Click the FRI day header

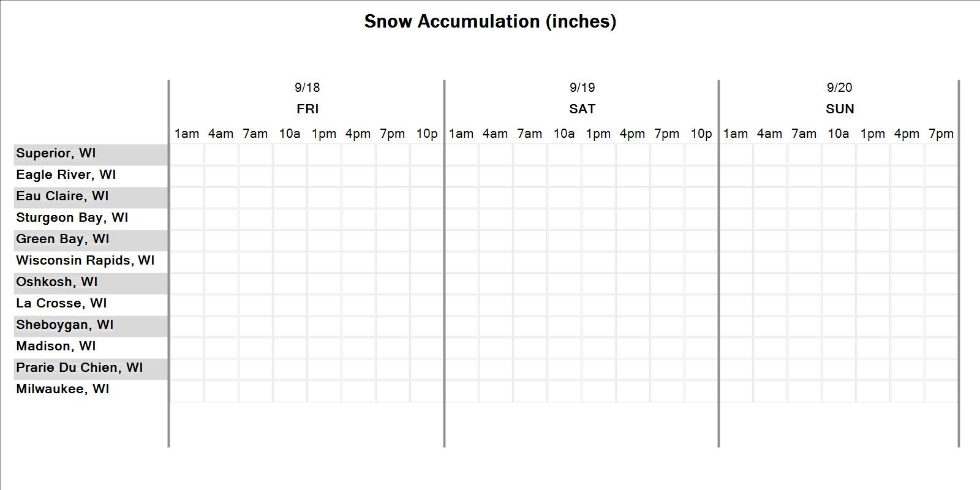coord(307,109)
